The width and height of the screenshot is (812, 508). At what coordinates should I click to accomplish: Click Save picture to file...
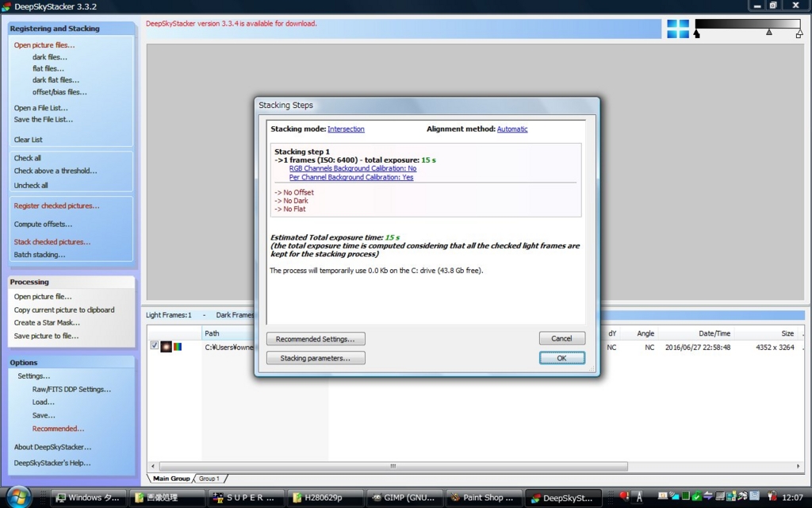click(46, 336)
